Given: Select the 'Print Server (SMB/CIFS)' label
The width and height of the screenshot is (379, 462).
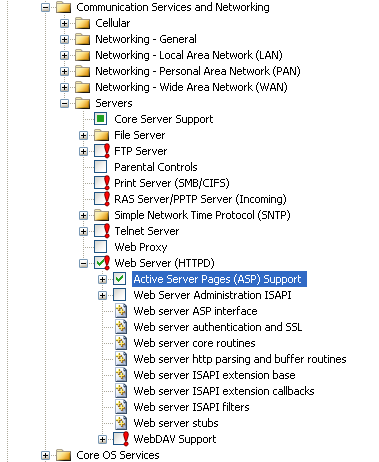Looking at the screenshot, I should pyautogui.click(x=172, y=183).
